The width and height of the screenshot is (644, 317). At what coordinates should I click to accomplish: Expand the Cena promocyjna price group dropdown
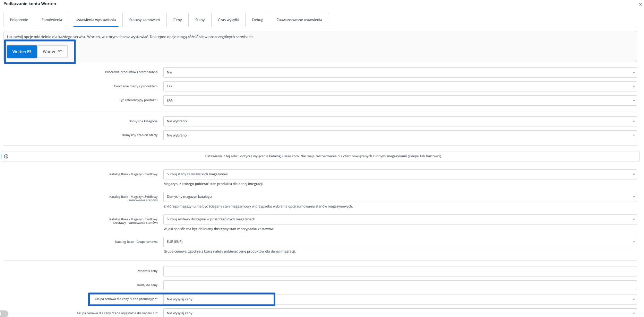point(400,299)
